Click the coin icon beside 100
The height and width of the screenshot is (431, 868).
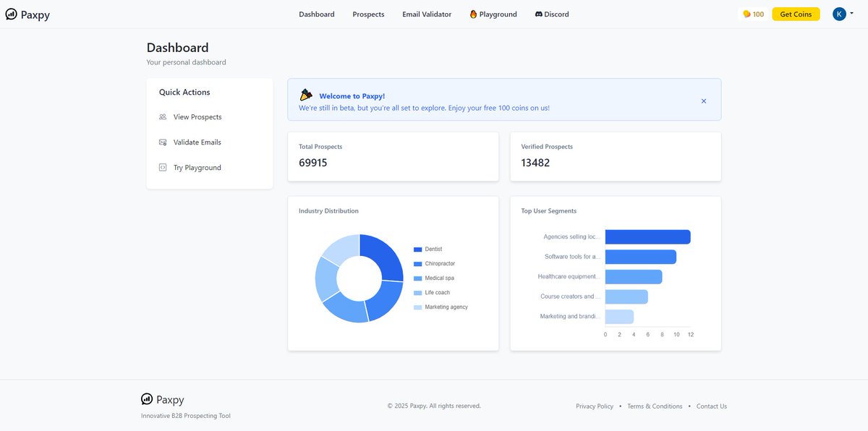click(746, 14)
